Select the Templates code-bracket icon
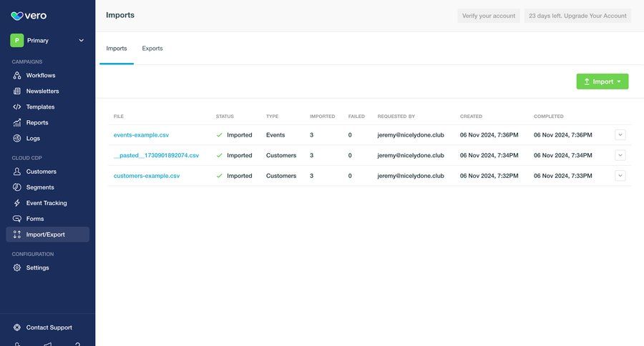 pyautogui.click(x=17, y=107)
